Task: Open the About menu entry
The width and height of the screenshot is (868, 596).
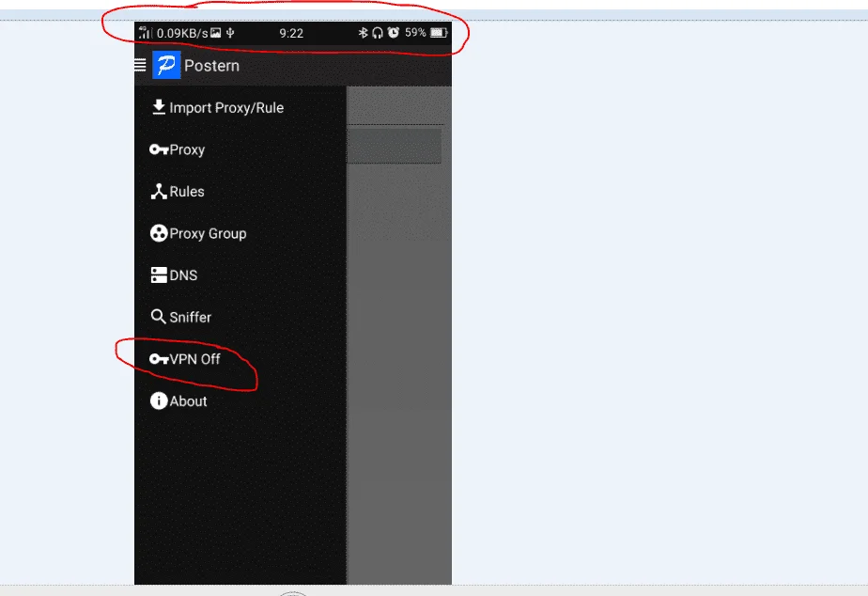Action: click(240, 401)
